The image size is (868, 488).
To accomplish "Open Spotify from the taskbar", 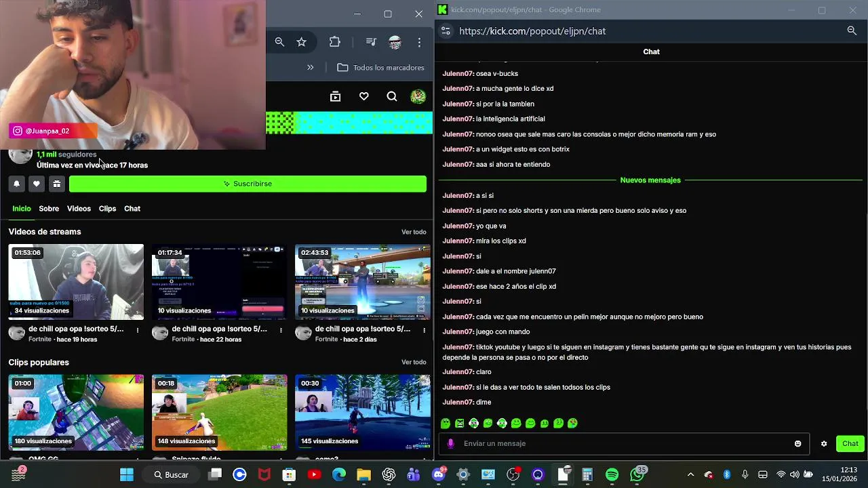I will 612,474.
